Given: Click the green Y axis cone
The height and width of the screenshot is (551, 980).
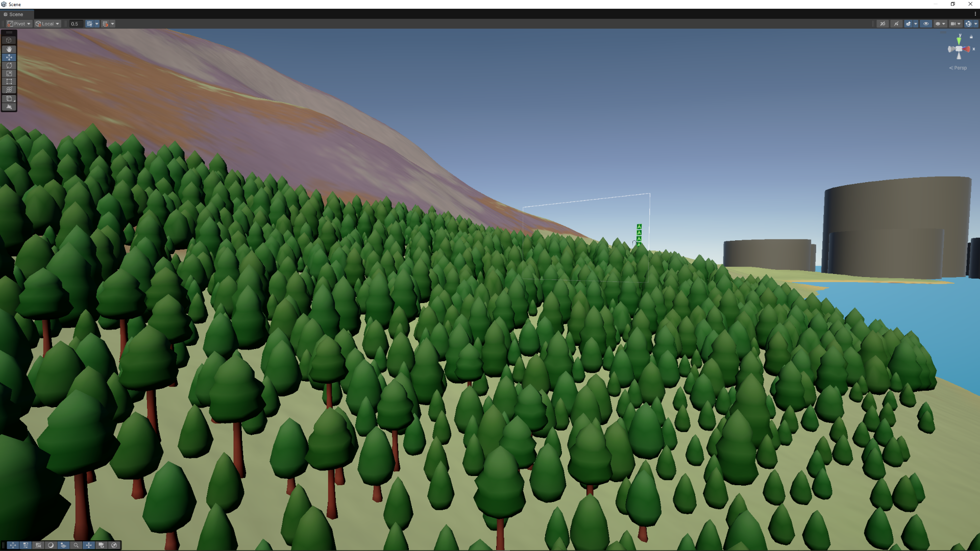Looking at the screenshot, I should [959, 40].
